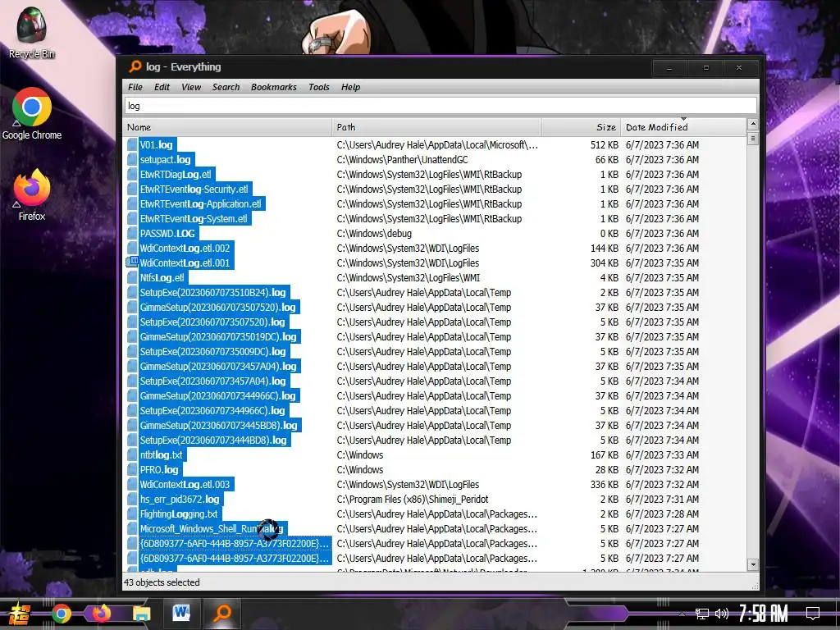Show hidden system tray icons arrow

682,614
